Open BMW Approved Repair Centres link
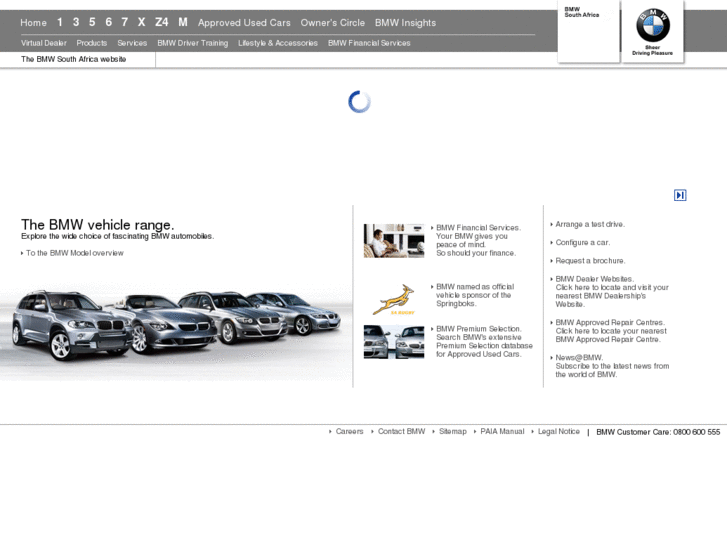This screenshot has height=545, width=727. tap(611, 331)
